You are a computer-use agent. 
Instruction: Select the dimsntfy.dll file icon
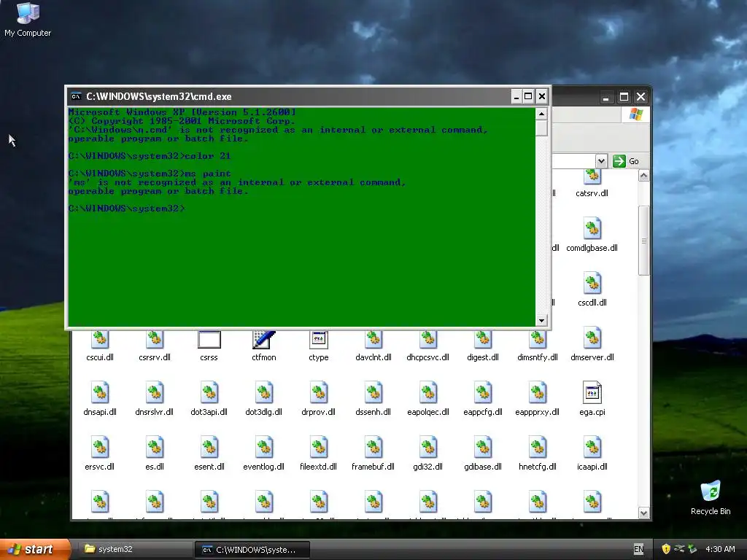pyautogui.click(x=538, y=346)
